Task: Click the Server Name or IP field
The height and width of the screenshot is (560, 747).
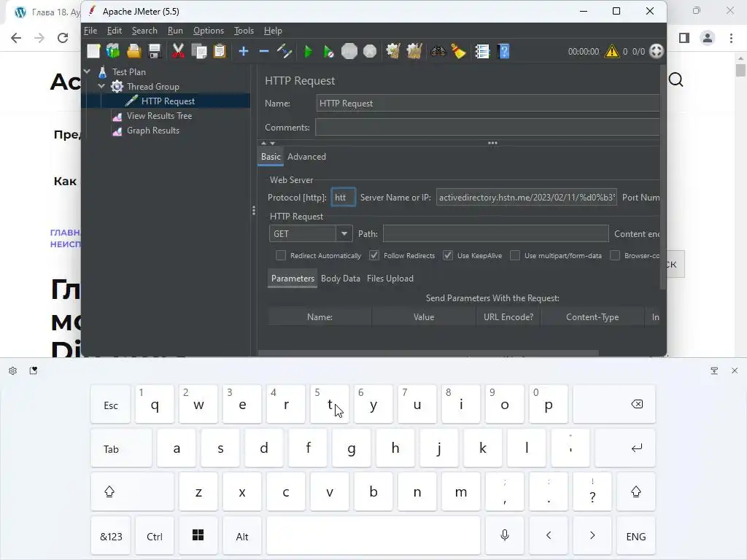Action: pos(527,197)
